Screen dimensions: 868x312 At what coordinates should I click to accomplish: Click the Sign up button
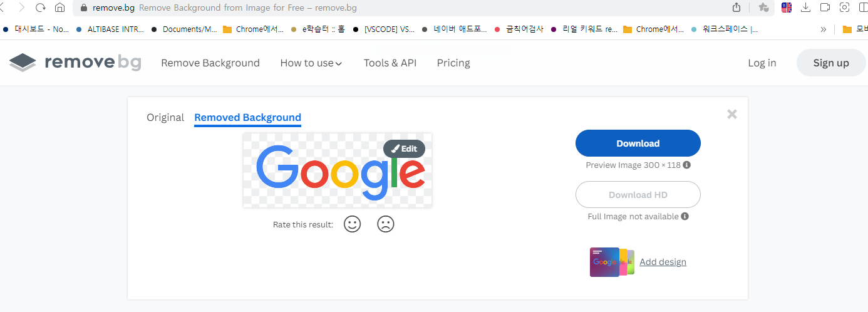point(831,63)
